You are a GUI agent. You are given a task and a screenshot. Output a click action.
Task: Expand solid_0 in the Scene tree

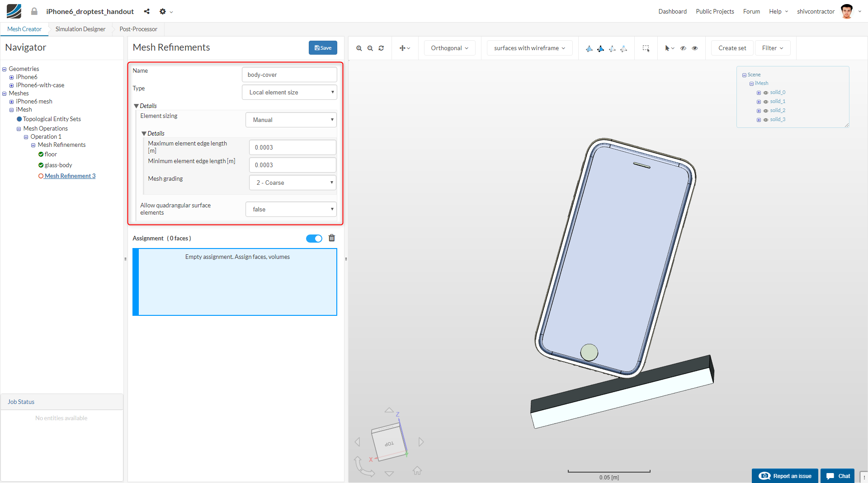[759, 93]
